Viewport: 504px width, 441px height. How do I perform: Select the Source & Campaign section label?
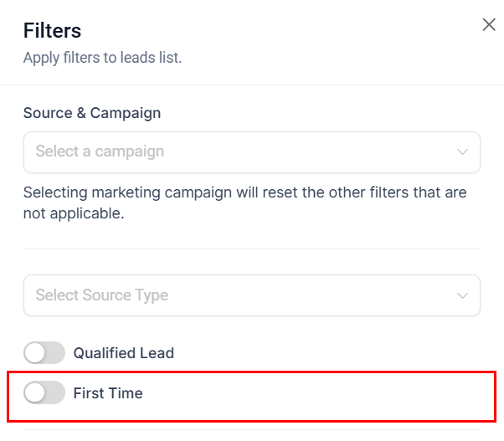(92, 112)
